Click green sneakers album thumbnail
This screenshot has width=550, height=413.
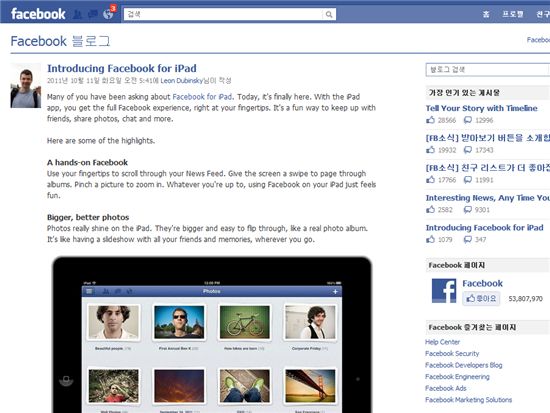(x=244, y=386)
